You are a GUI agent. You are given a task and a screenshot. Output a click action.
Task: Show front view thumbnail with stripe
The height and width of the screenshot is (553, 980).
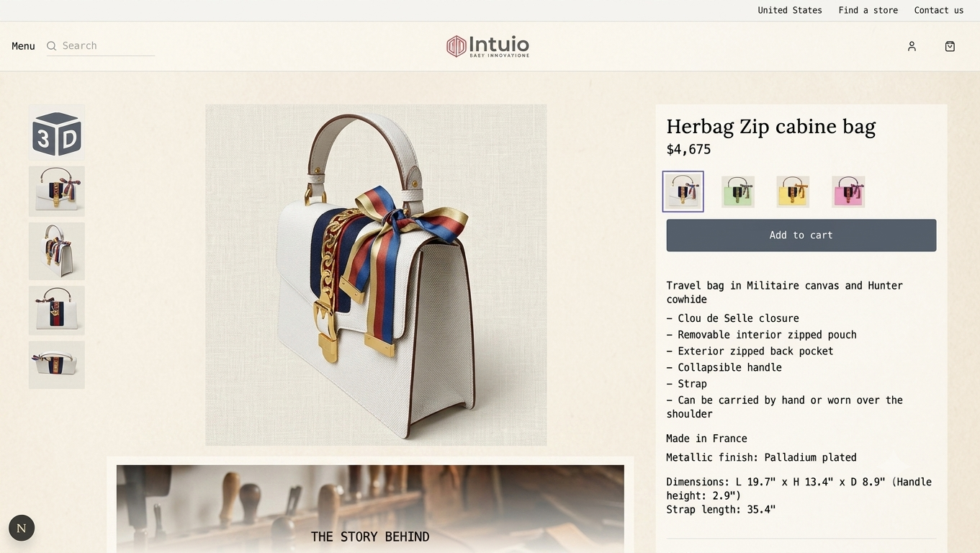57,310
